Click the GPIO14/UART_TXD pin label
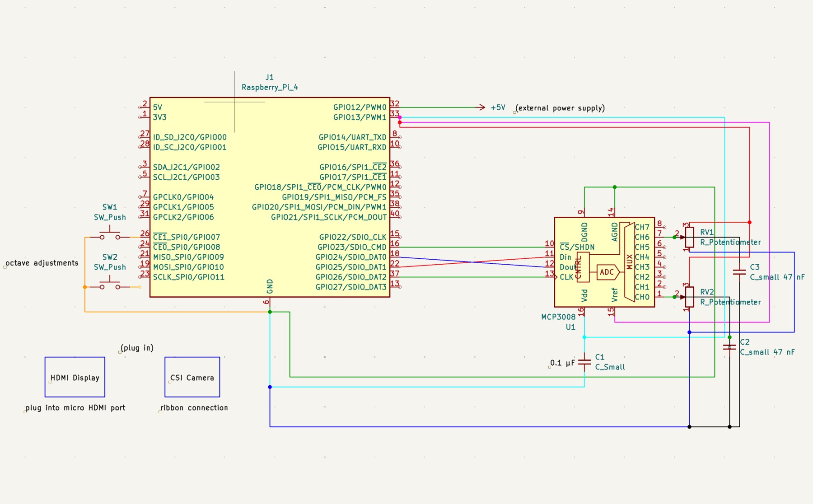813x504 pixels. pos(353,137)
